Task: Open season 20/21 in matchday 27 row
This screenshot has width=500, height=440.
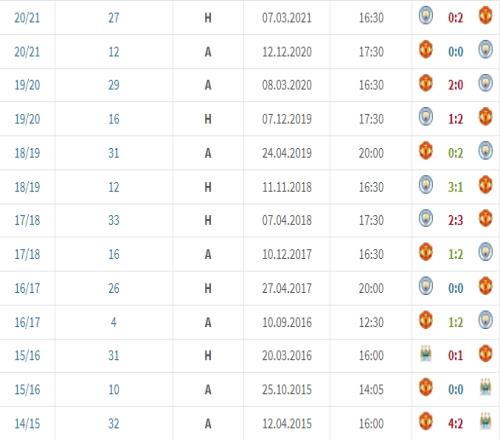Action: tap(27, 18)
